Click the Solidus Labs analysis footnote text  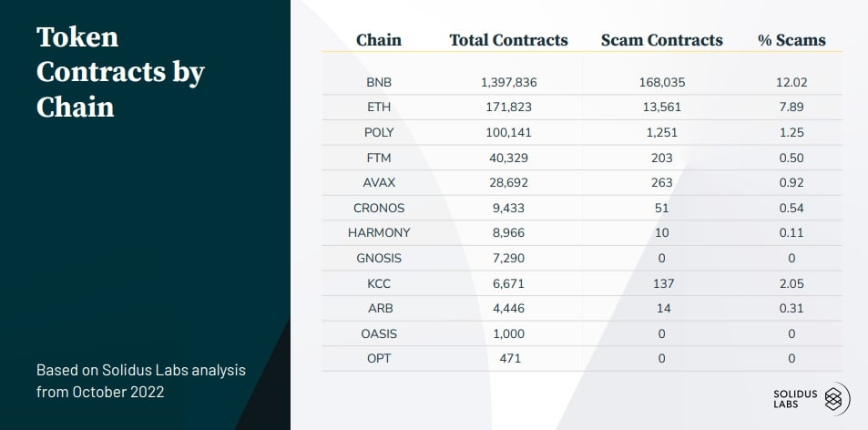(140, 382)
